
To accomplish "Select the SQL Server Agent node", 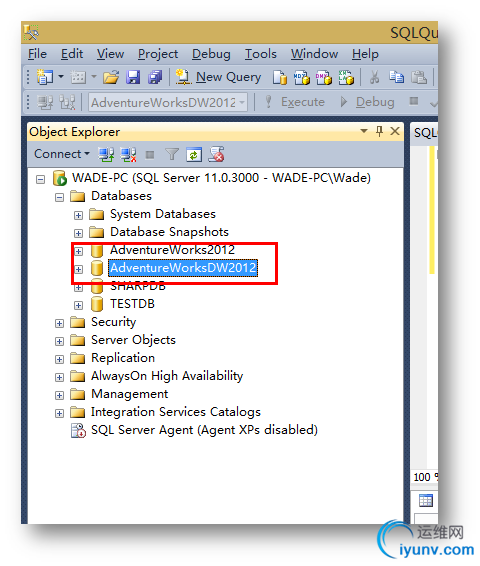I will (x=204, y=430).
